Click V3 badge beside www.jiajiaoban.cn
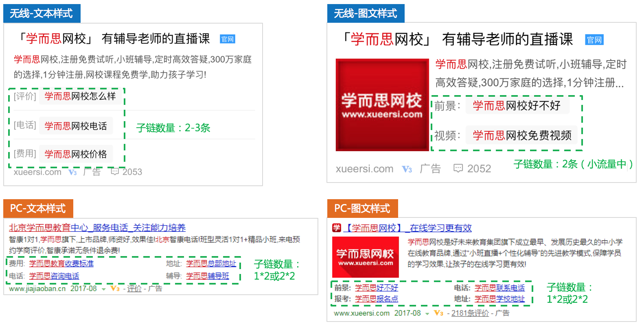Viewport: 644px width, 326px height. coord(115,289)
